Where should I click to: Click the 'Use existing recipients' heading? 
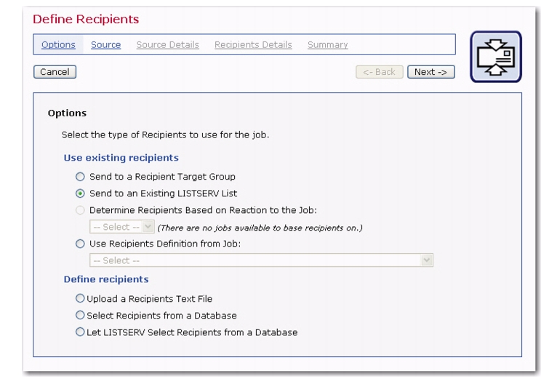coord(121,158)
